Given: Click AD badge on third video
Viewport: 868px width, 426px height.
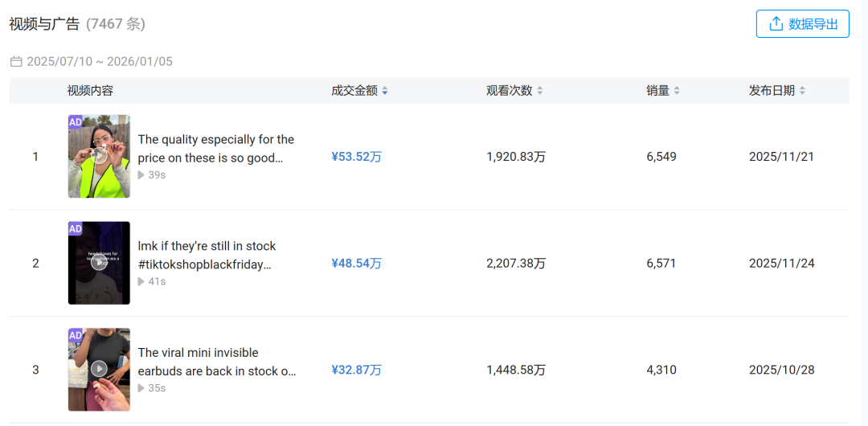Looking at the screenshot, I should click(x=76, y=335).
